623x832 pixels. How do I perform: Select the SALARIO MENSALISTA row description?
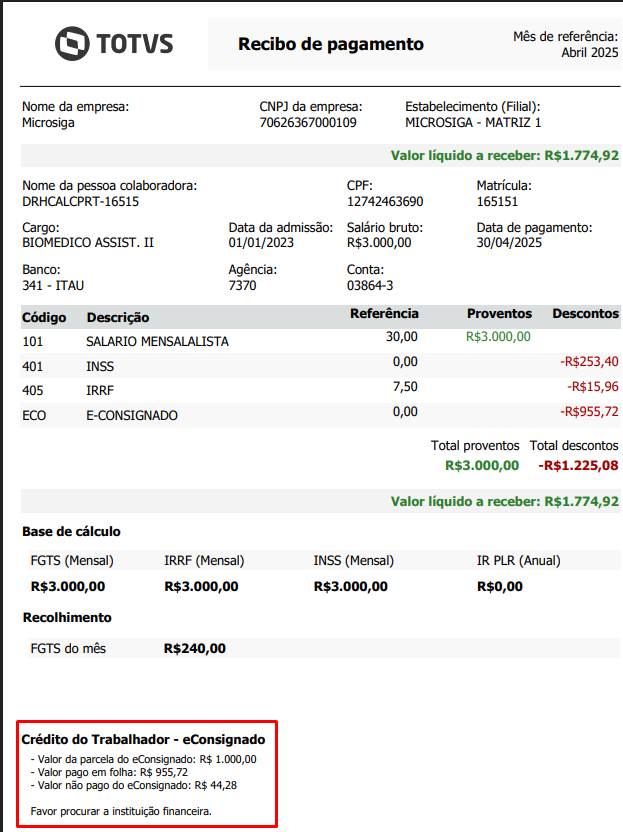click(157, 341)
